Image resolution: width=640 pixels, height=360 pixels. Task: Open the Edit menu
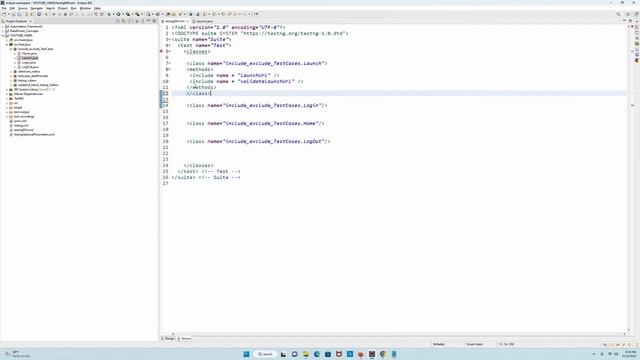pyautogui.click(x=12, y=8)
